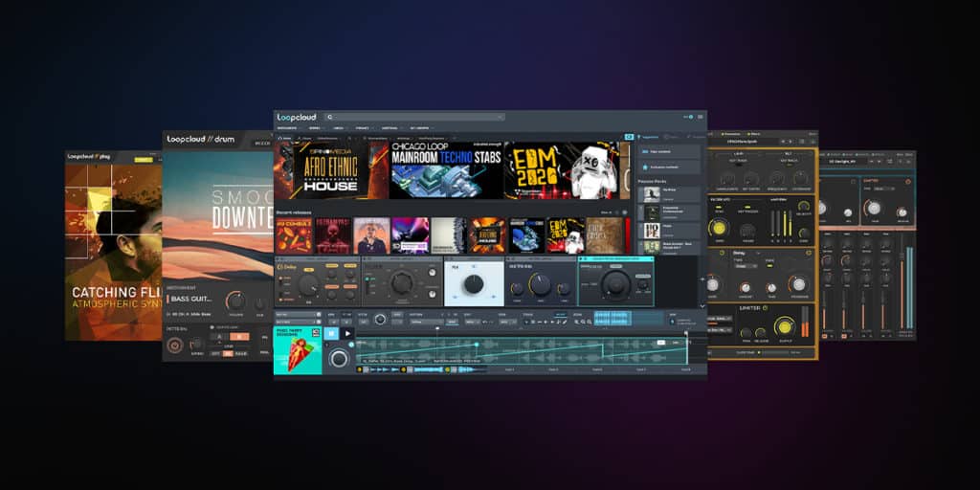Click the automation point on the waveform envelope
Viewport: 980px width, 490px height.
click(x=477, y=345)
